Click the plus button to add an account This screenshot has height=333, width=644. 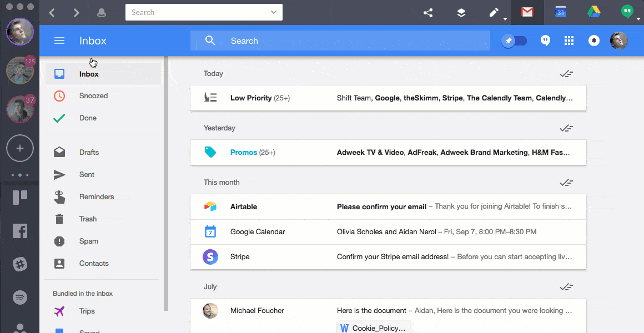pyautogui.click(x=19, y=148)
